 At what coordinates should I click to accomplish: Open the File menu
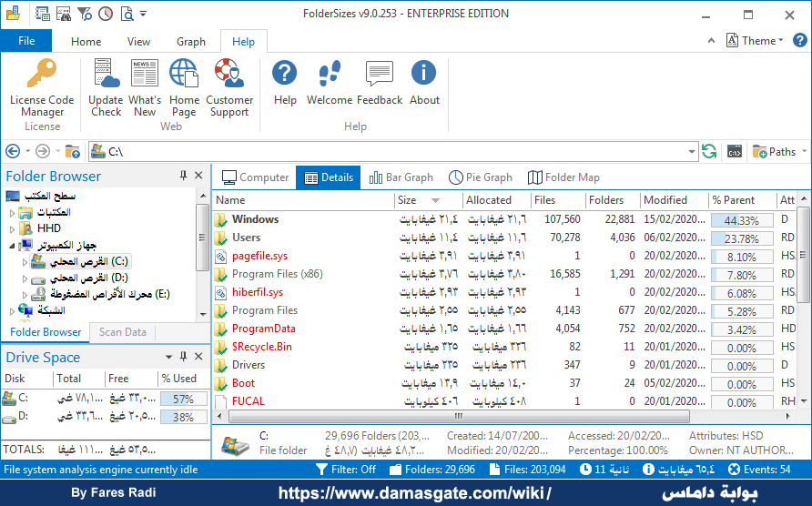click(x=26, y=41)
